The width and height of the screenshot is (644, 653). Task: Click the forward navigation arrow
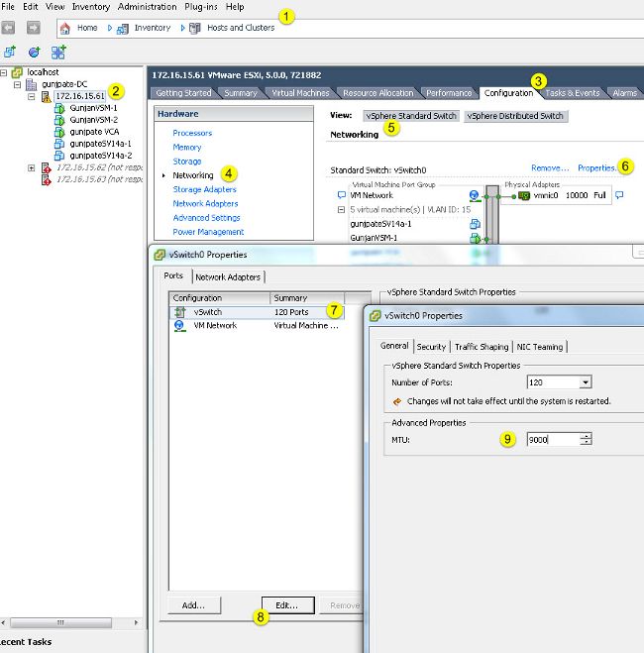click(x=34, y=28)
